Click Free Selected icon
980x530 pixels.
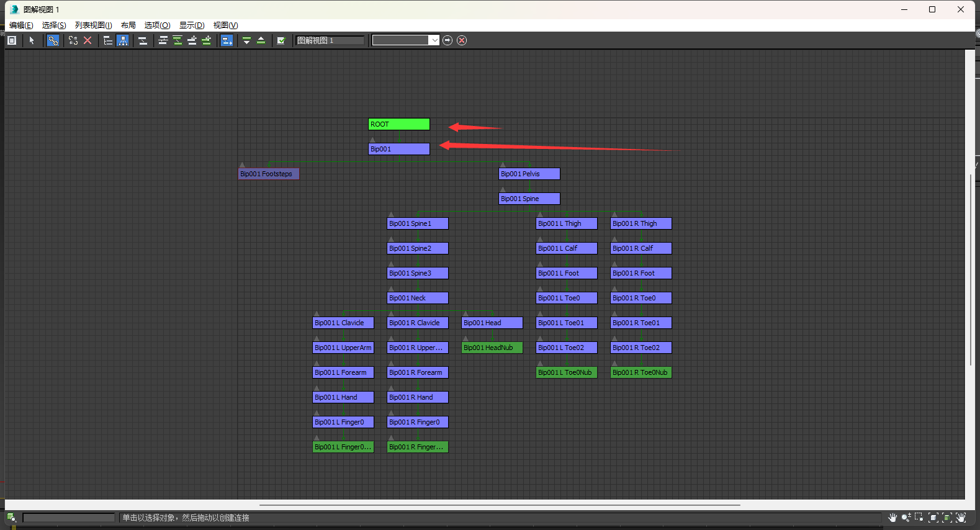(206, 40)
